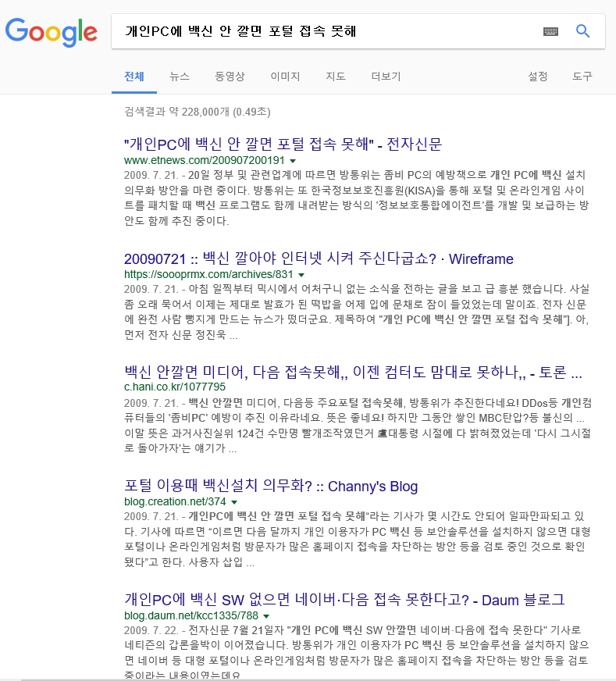
Task: Expand cached options arrow for etnews.com result
Action: coord(293,161)
